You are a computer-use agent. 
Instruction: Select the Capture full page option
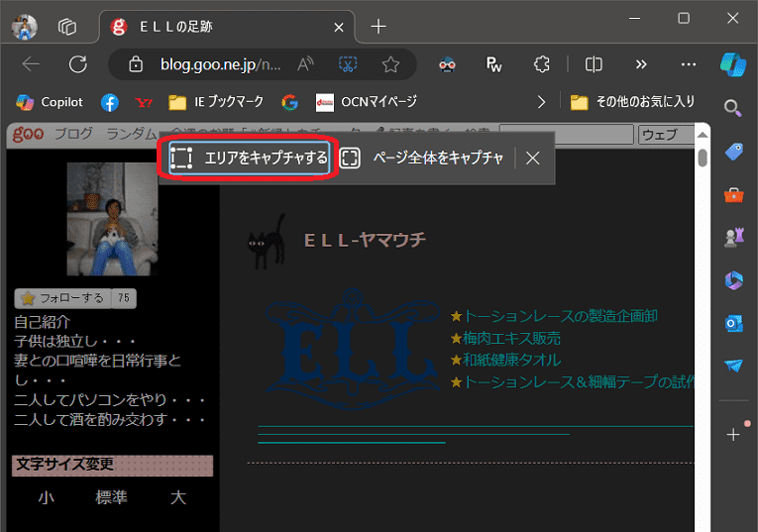pyautogui.click(x=423, y=159)
